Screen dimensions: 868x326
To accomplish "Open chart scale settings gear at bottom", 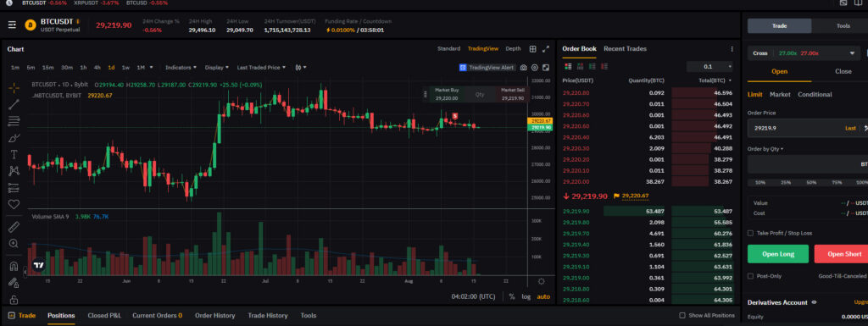I will pyautogui.click(x=541, y=281).
